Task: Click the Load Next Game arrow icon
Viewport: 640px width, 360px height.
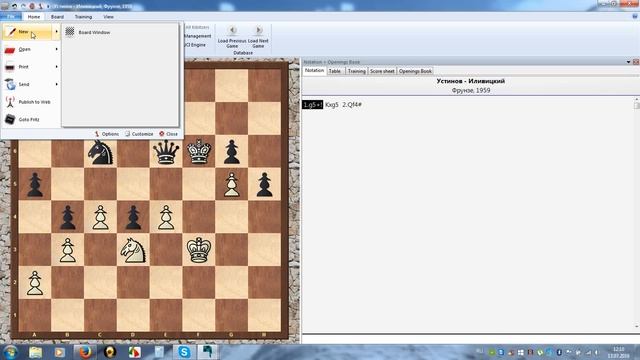Action: coord(258,30)
